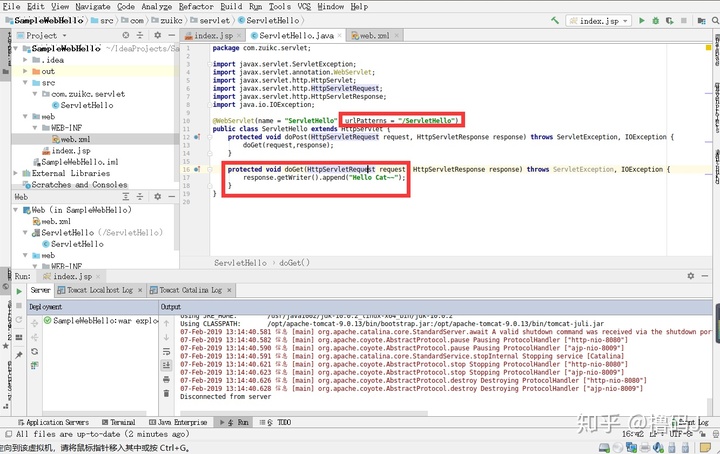Open Search Everywhere magnifier icon
Viewport: 720px width, 454px height.
coord(715,21)
